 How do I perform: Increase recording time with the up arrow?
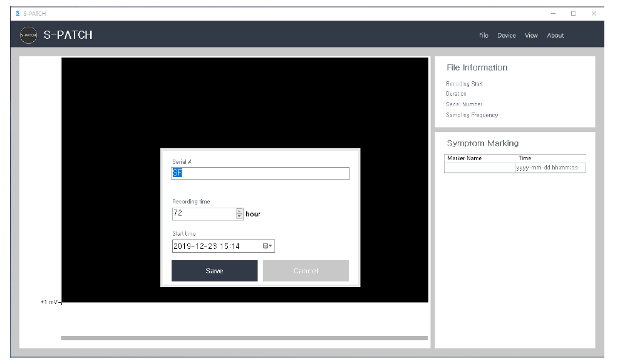tap(239, 211)
